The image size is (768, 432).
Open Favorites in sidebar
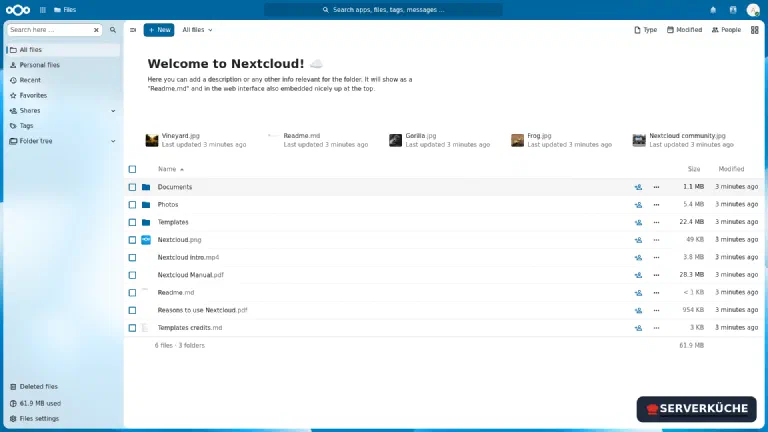coord(63,96)
